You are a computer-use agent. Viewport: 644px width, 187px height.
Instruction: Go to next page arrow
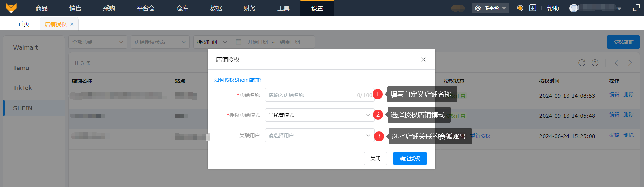pyautogui.click(x=630, y=63)
